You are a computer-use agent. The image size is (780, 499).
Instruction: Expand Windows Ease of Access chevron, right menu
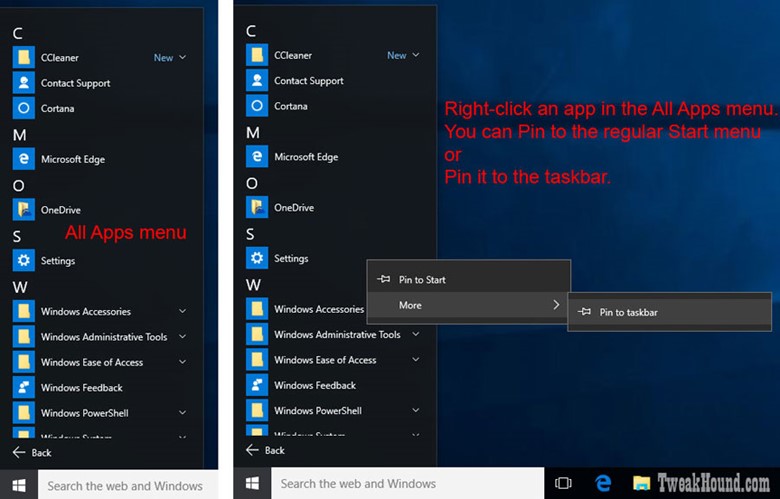pos(416,359)
